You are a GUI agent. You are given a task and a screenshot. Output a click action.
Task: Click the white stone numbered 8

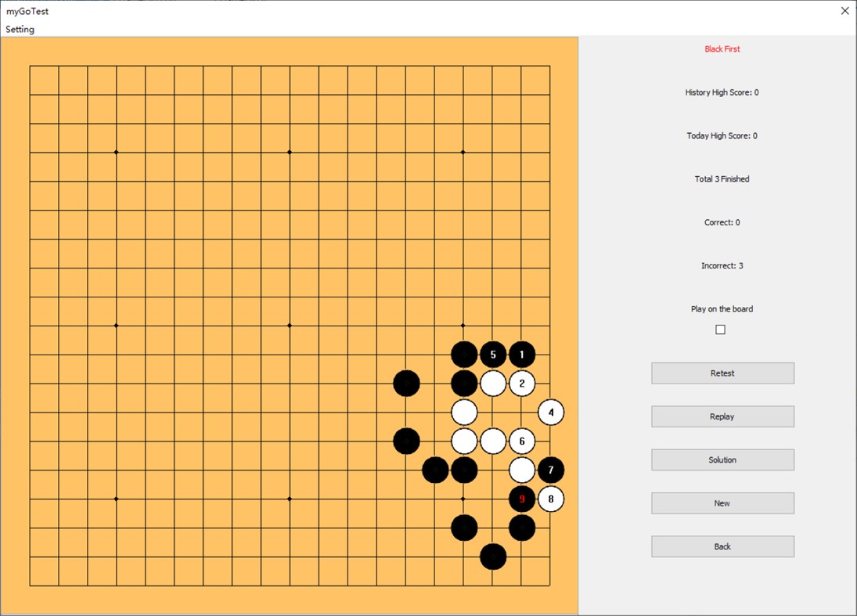pos(550,499)
